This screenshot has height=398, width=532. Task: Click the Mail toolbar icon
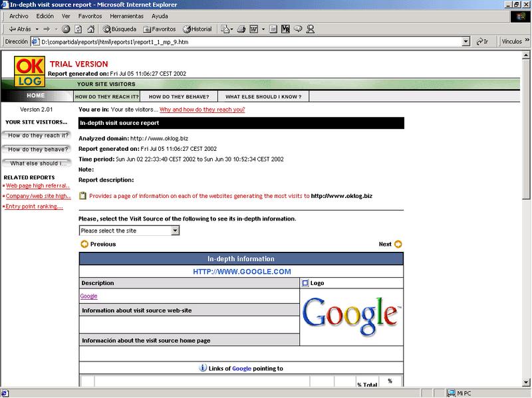225,29
